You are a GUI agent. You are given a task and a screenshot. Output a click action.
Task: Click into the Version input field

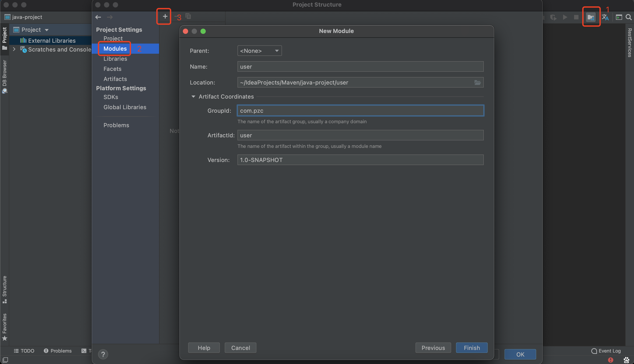coord(360,160)
